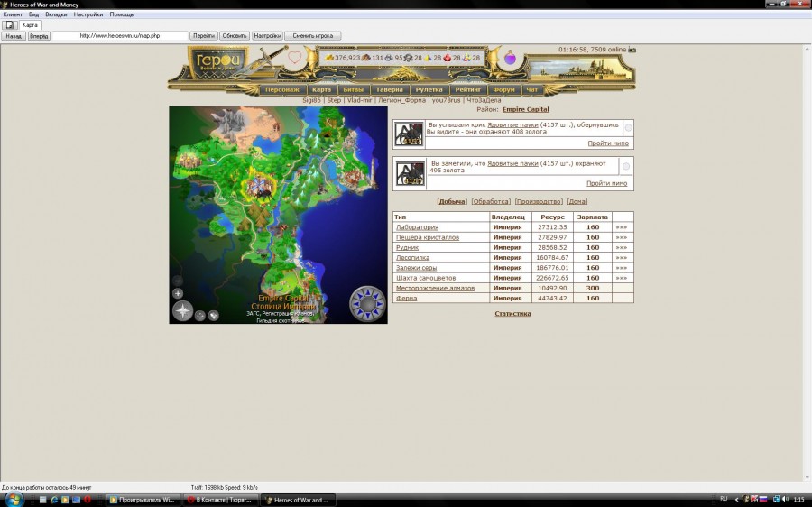812x507 pixels.
Task: Click the ore resource icon next to 95
Action: point(389,58)
